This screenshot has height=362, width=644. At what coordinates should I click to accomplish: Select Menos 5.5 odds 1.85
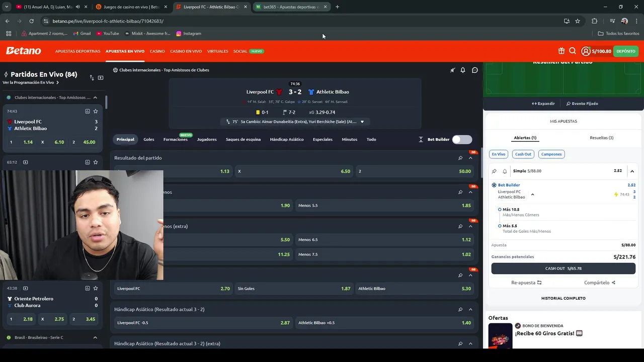click(x=384, y=206)
